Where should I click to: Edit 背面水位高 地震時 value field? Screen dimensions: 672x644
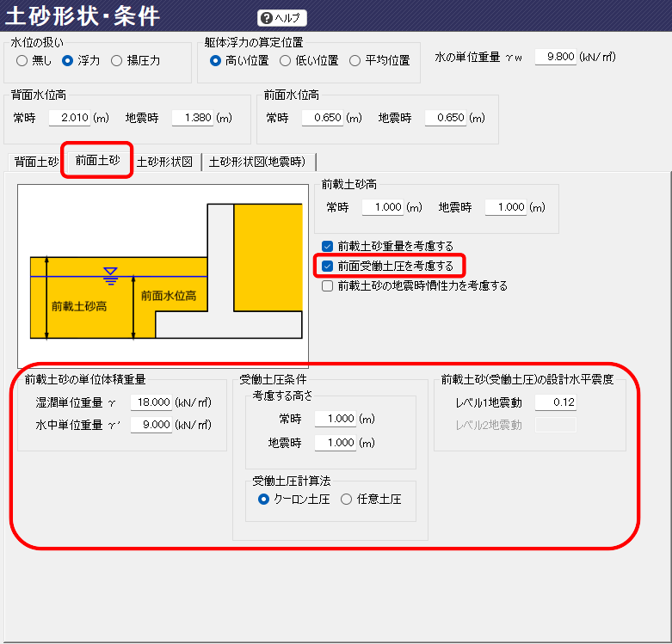click(193, 118)
